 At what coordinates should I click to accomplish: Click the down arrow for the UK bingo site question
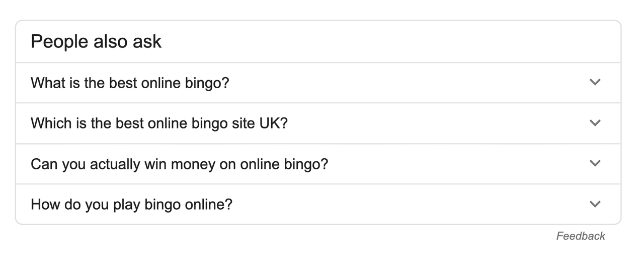tap(595, 123)
